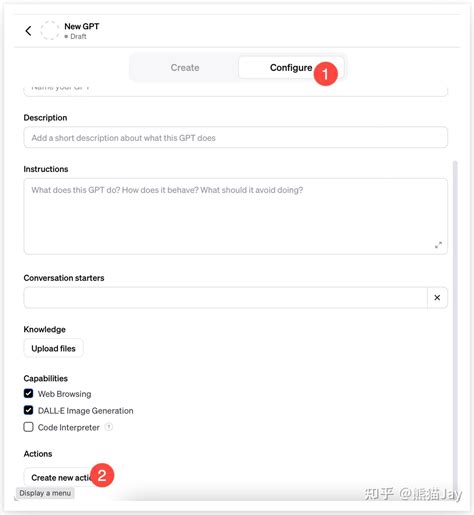Click the Conversation starters input field
The image size is (474, 515).
[x=225, y=298]
